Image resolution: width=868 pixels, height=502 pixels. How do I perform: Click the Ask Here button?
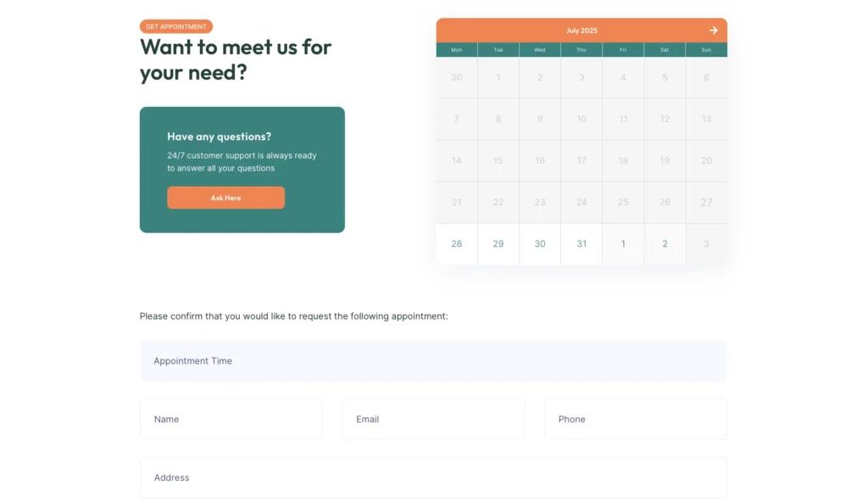(225, 198)
